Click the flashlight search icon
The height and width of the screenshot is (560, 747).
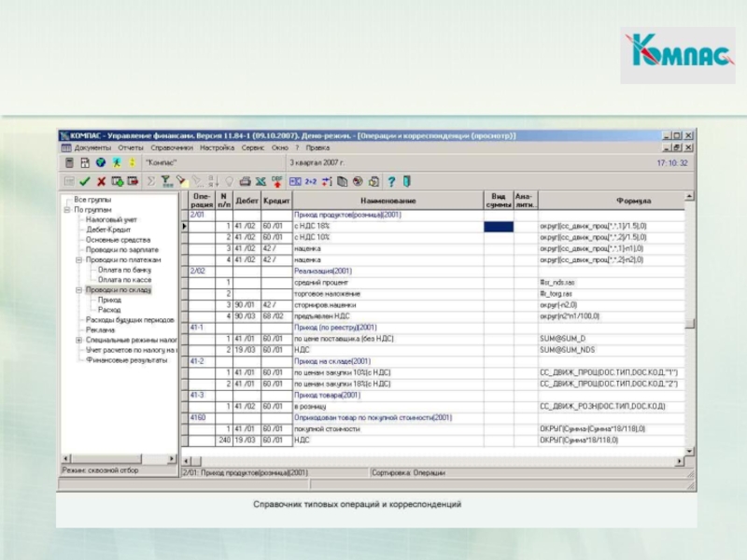pyautogui.click(x=181, y=181)
